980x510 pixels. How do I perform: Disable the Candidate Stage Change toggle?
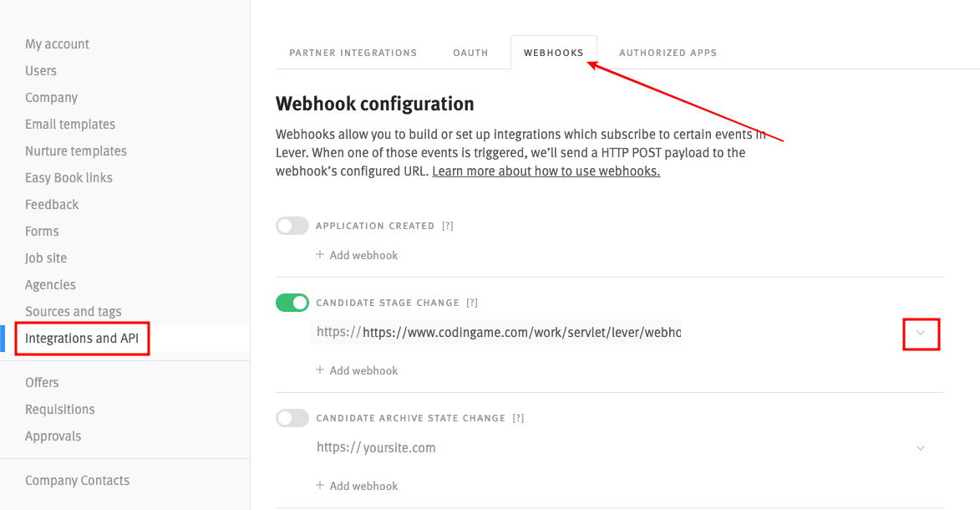tap(292, 303)
